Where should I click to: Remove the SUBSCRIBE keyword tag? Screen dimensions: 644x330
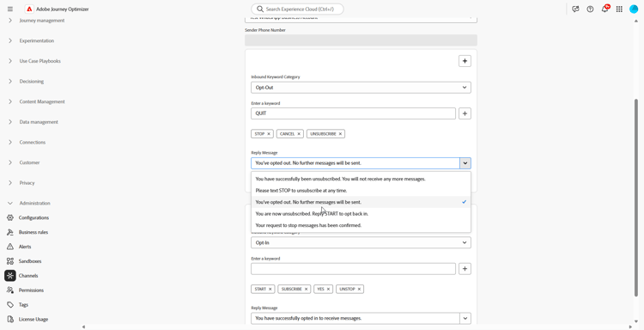click(x=306, y=290)
